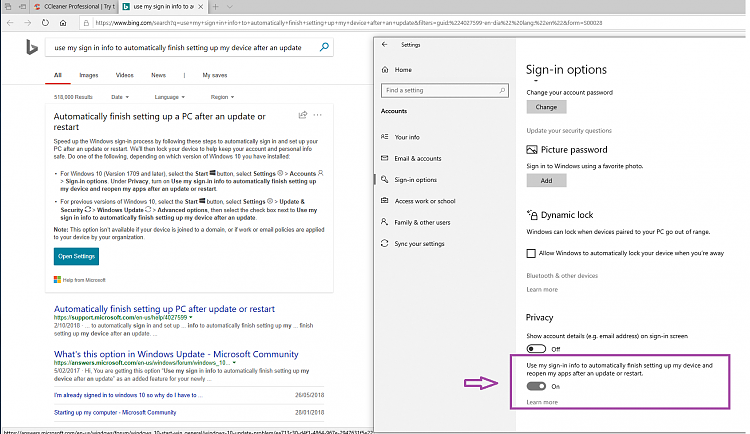Click the Home icon in Settings

[x=385, y=70]
